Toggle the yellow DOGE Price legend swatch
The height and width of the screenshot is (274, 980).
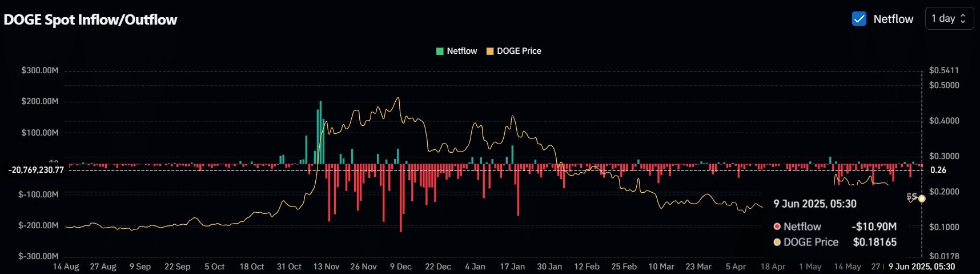(489, 51)
